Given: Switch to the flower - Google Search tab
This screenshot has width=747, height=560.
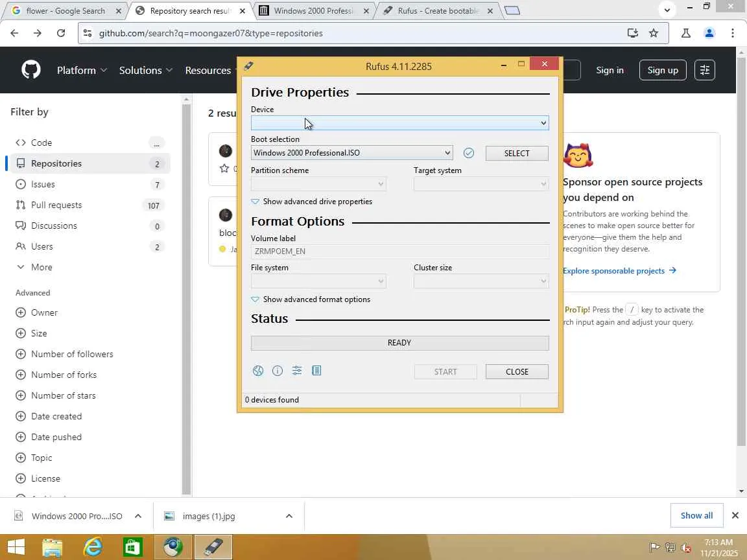Looking at the screenshot, I should click(65, 10).
